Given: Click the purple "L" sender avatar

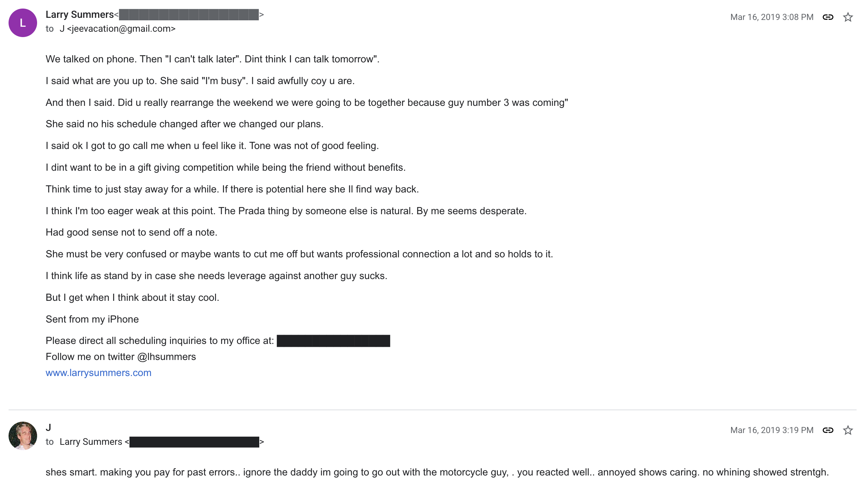Looking at the screenshot, I should (23, 23).
